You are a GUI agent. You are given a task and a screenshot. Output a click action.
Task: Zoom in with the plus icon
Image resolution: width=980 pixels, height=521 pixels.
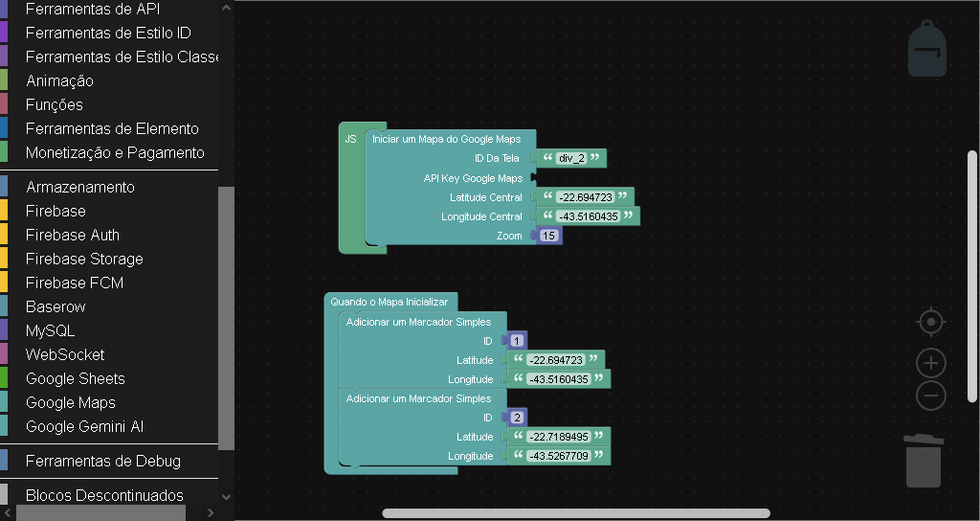931,363
